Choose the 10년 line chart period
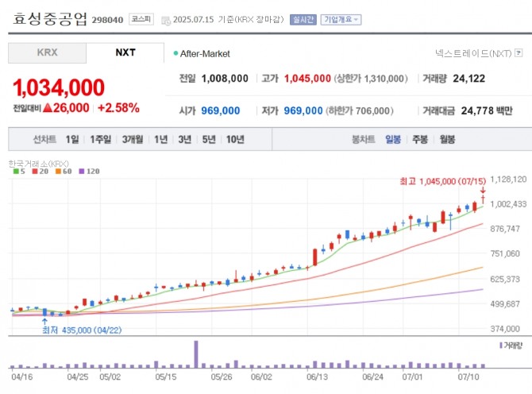Screen dimensions: 532x394 click(x=235, y=139)
